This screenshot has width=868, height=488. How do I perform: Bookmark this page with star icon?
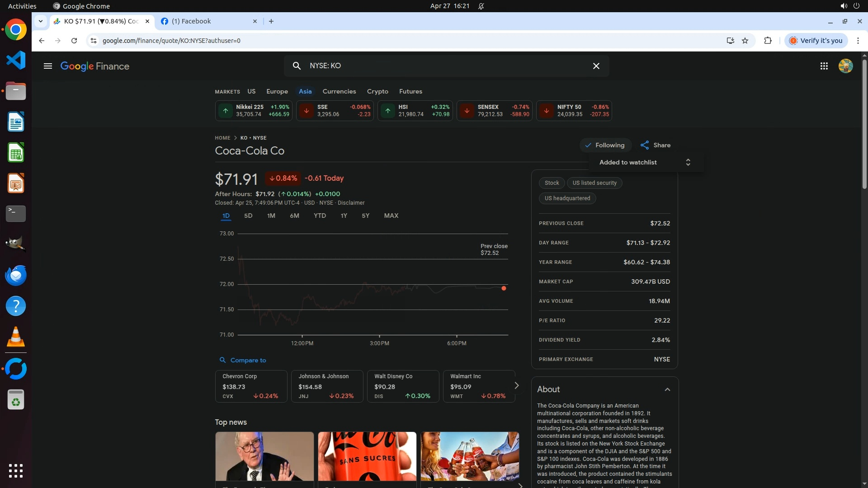coord(745,41)
